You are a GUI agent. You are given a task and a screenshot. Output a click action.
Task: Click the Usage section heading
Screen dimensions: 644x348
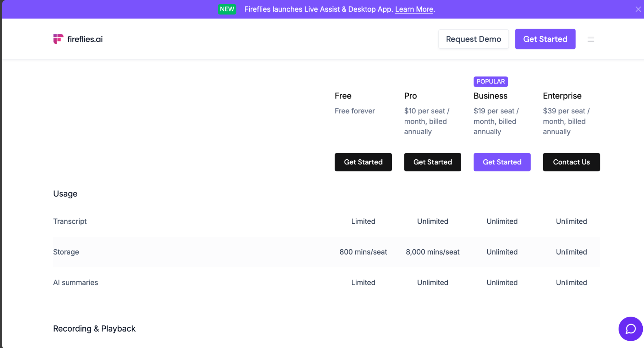tap(65, 194)
